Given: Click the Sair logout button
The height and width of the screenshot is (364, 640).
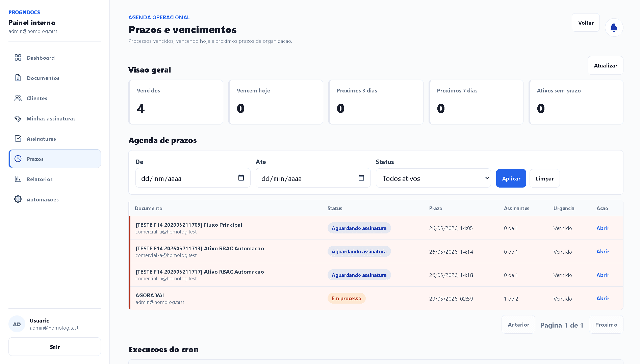Looking at the screenshot, I should 55,347.
